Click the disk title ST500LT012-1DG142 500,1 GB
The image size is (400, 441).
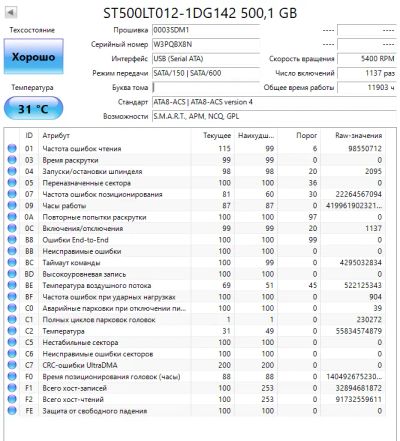tap(200, 13)
